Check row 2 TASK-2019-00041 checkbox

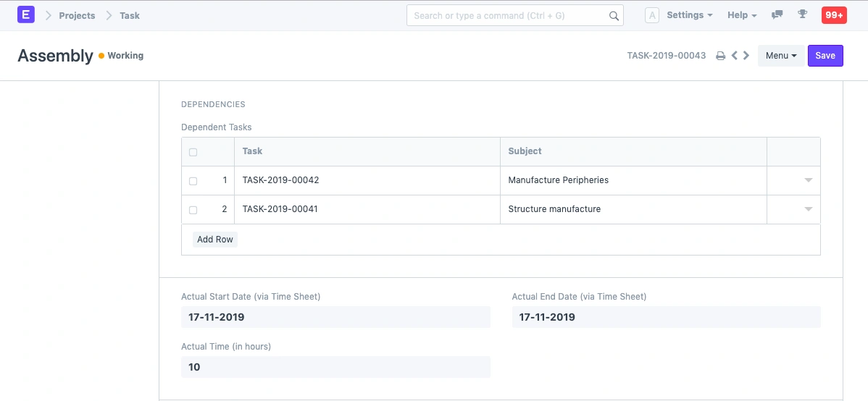coord(193,210)
